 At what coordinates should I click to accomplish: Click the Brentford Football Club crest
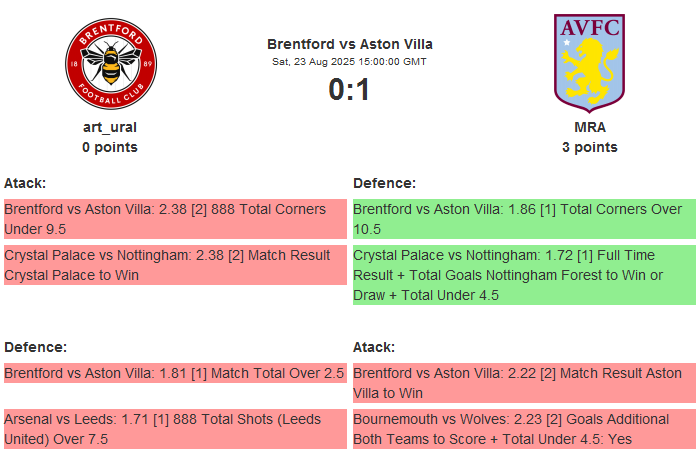110,64
